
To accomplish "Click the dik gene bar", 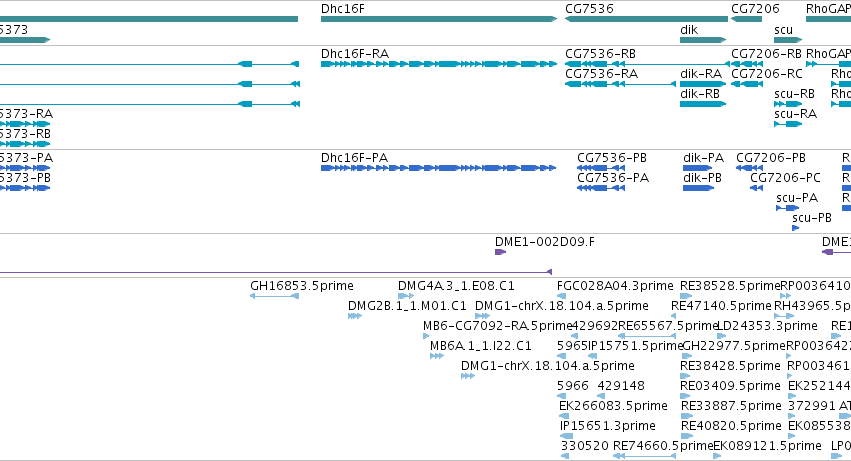I will point(703,40).
